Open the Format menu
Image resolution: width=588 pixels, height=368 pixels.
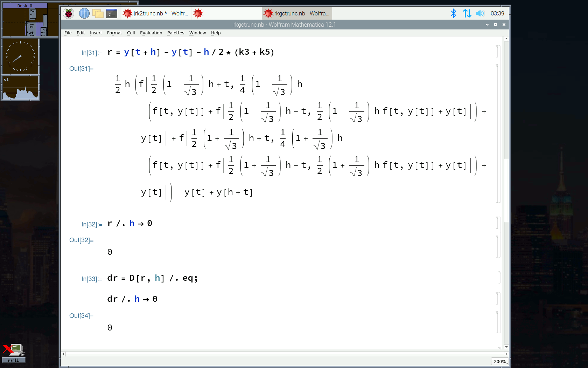click(114, 33)
